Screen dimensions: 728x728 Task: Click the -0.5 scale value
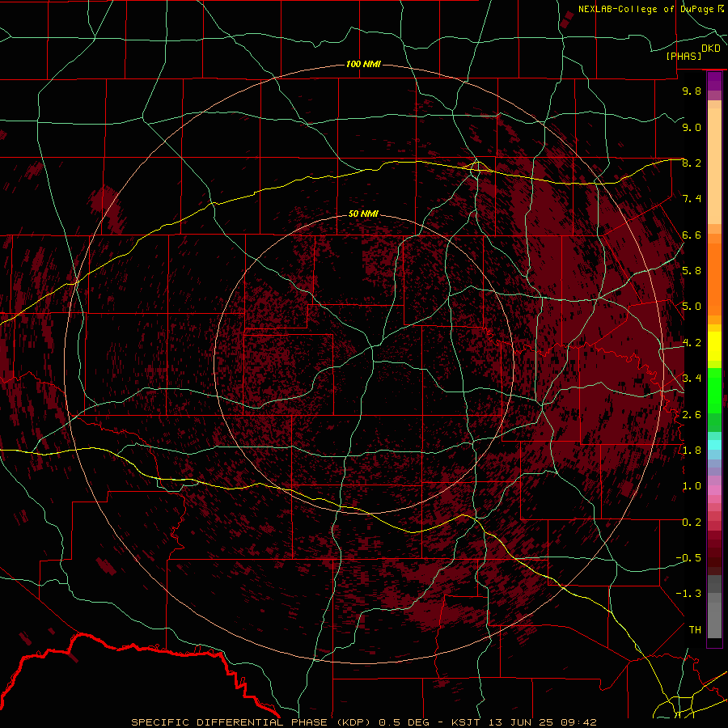[688, 558]
